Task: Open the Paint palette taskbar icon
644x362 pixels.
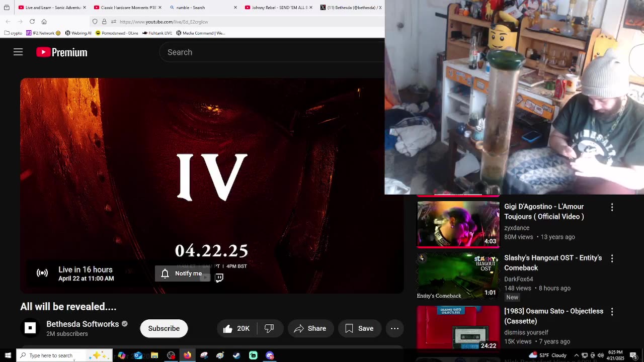Action: (220, 355)
